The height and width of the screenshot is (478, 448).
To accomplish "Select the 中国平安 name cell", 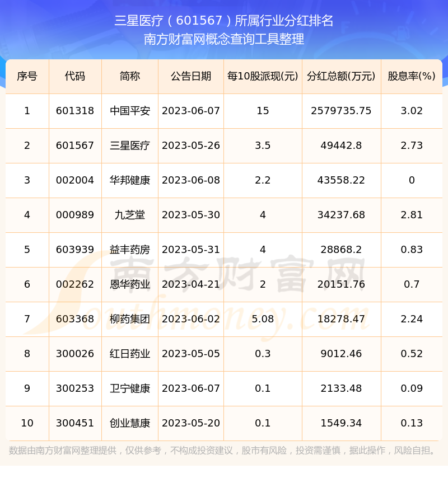I will pos(130,111).
